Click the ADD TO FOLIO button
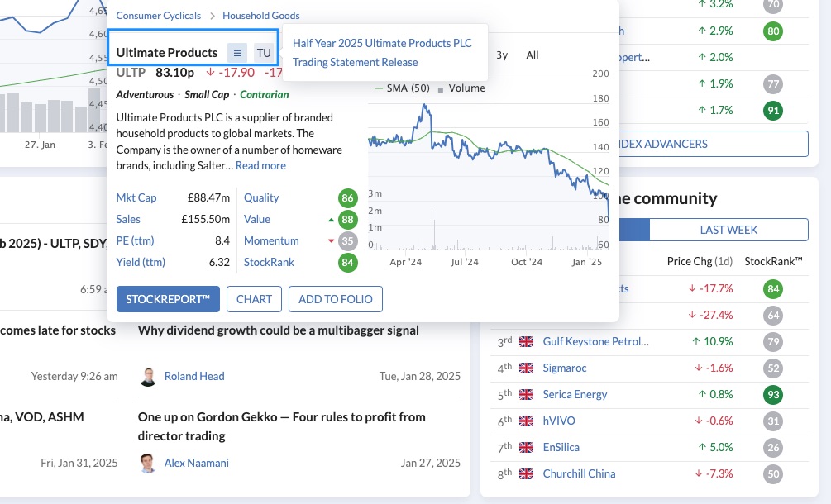This screenshot has height=504, width=831. click(336, 299)
